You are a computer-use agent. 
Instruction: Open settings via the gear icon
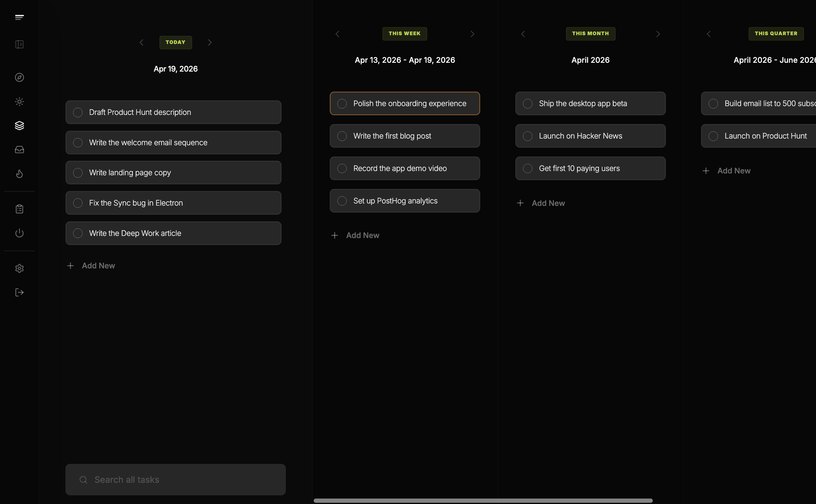[19, 268]
